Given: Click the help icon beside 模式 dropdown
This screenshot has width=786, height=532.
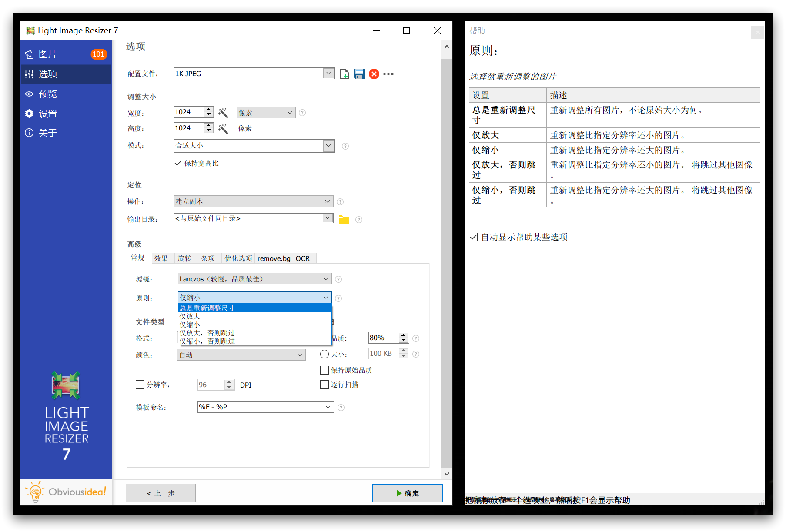Looking at the screenshot, I should click(x=345, y=146).
